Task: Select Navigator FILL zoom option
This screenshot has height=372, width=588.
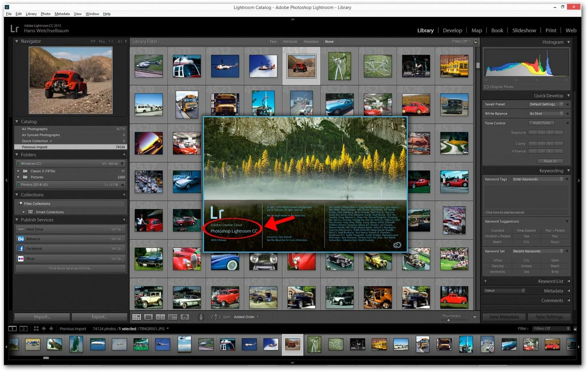Action: 102,42
